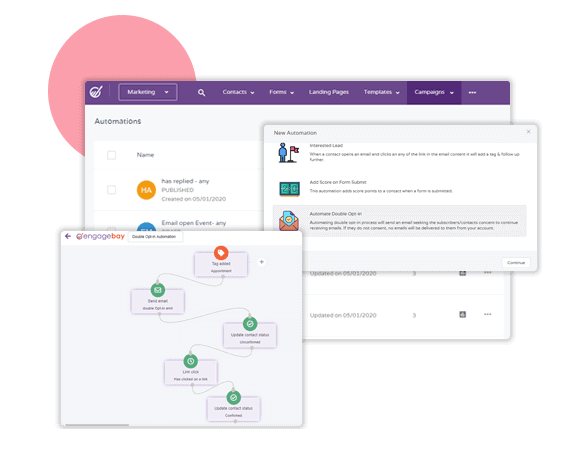Viewport: 580px width, 456px height.
Task: Go back with the arrow in the workflow editor
Action: click(68, 236)
